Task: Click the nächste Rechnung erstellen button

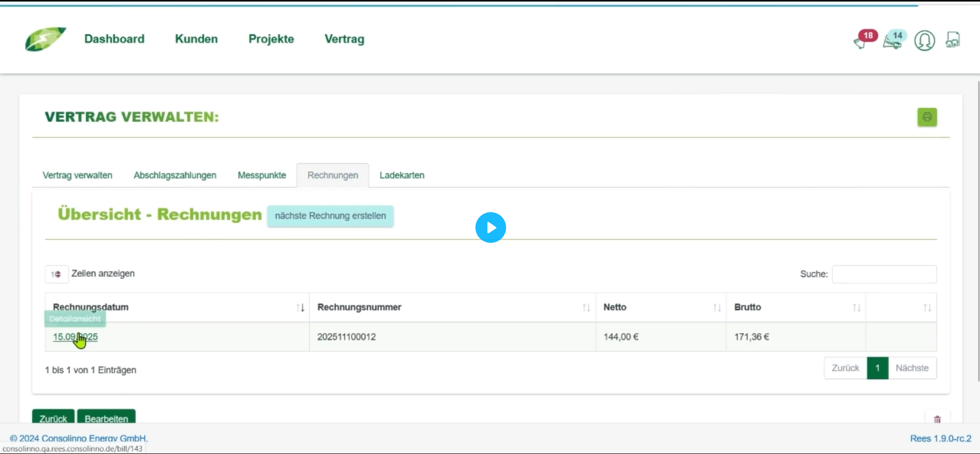Action: [x=330, y=216]
